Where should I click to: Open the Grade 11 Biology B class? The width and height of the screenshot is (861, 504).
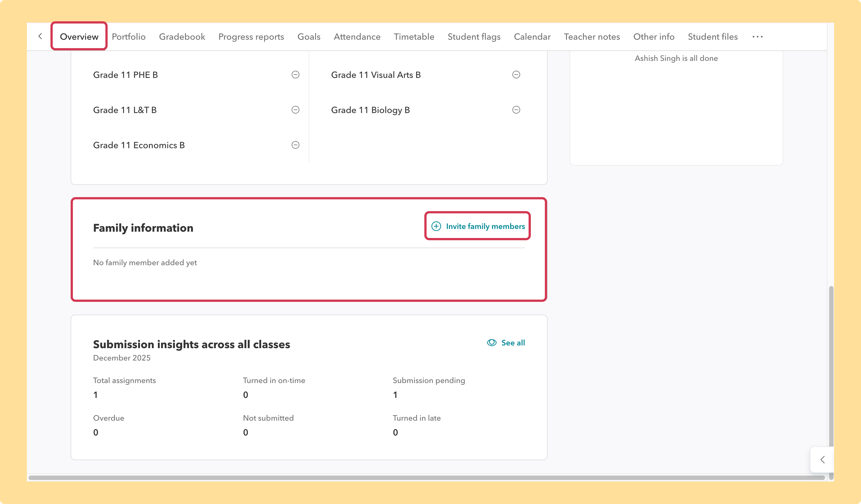click(x=370, y=110)
